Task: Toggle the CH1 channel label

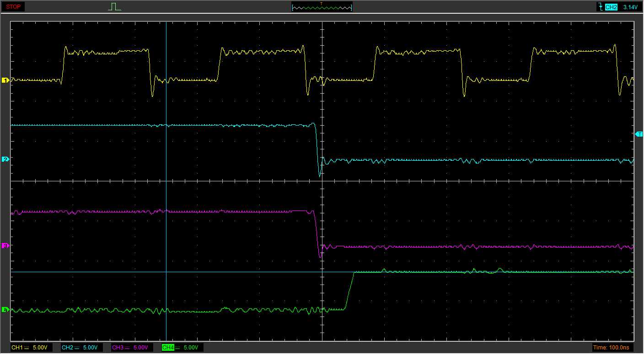Action: click(17, 348)
